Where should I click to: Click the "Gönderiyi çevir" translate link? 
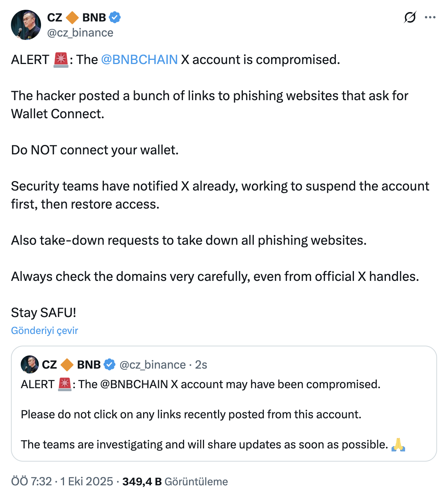44,331
